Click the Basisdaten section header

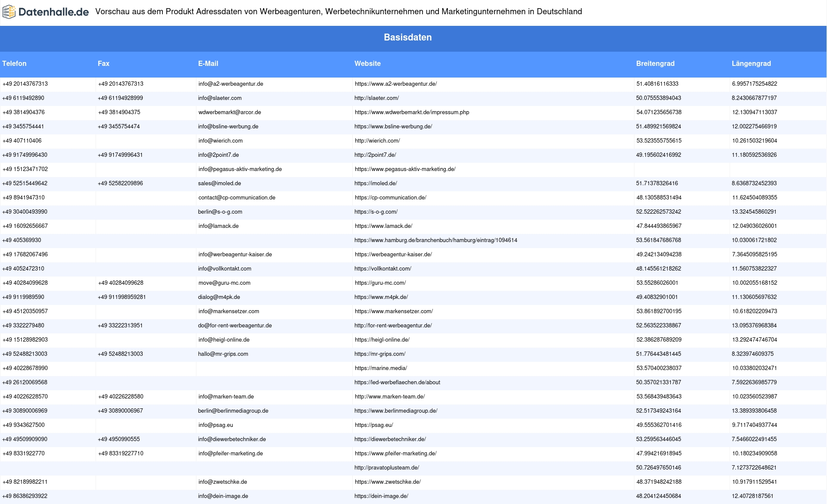(x=407, y=37)
